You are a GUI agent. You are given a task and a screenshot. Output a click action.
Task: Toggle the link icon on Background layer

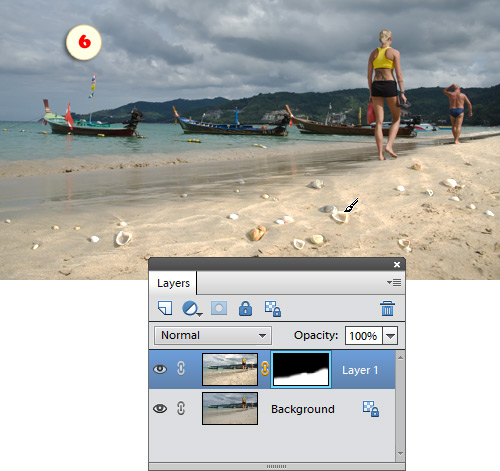(x=181, y=408)
